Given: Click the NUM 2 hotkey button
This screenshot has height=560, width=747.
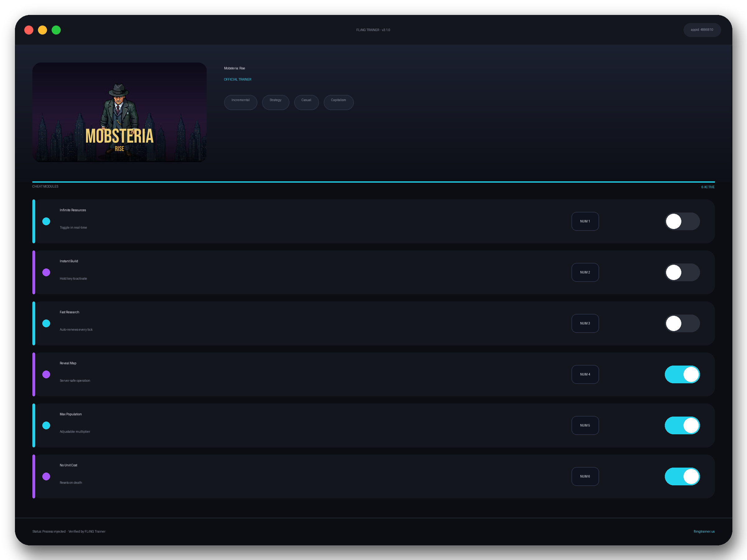Looking at the screenshot, I should pyautogui.click(x=585, y=273).
